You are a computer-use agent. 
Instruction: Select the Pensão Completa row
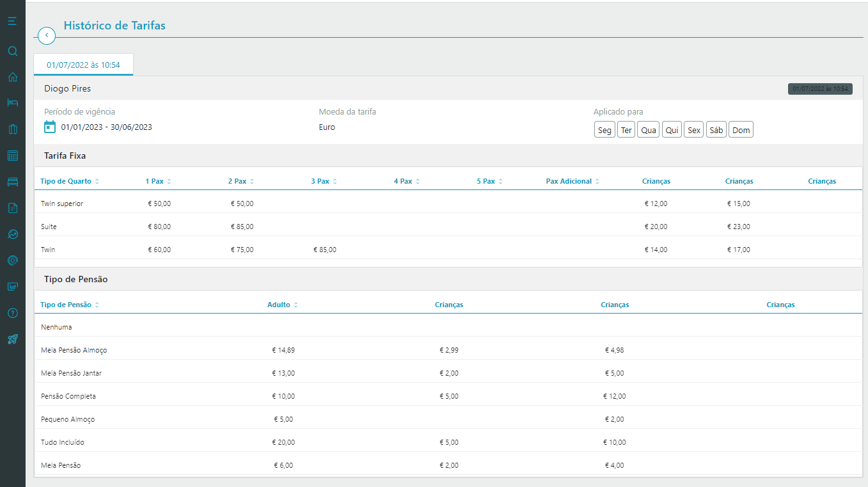[x=68, y=396]
